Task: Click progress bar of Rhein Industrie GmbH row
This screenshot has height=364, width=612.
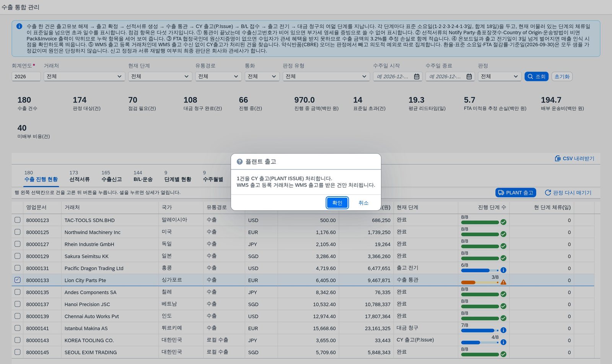Action: (480, 246)
